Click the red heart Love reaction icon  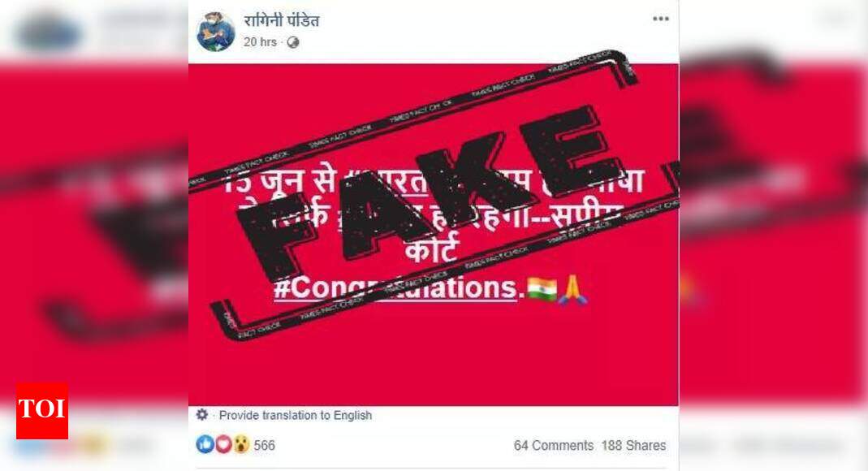tap(223, 444)
